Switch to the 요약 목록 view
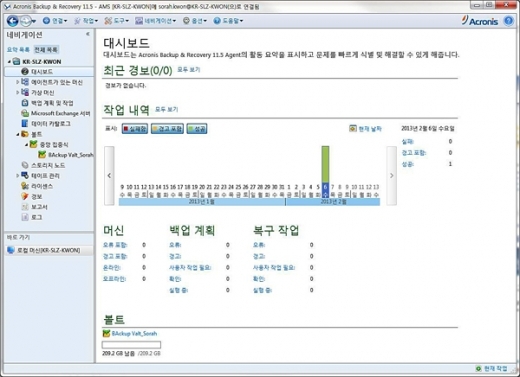Viewport: 520px width, 377px height. (x=18, y=50)
